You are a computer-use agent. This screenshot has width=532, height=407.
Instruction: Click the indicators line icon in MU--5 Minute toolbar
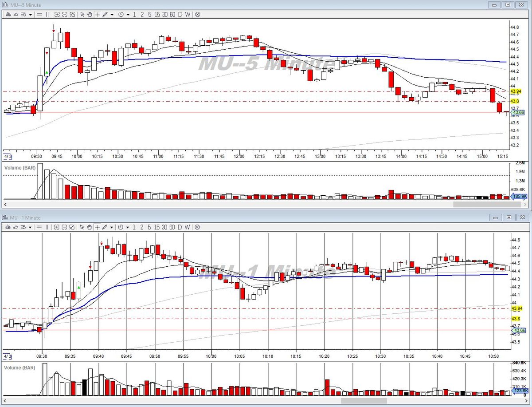tap(16, 14)
